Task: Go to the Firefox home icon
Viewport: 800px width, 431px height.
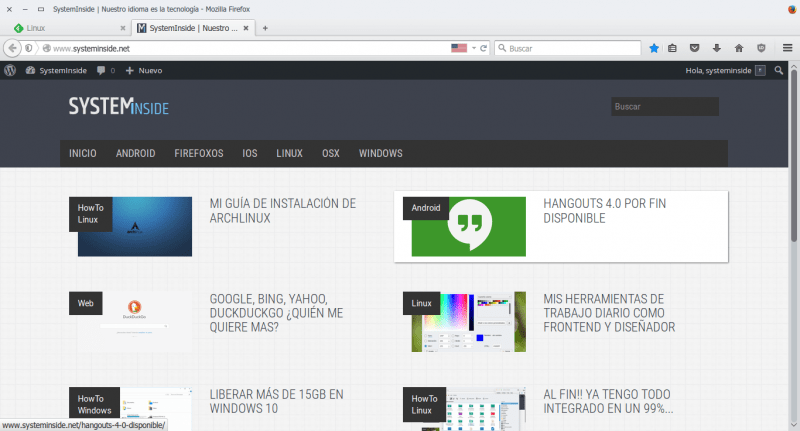Action: pyautogui.click(x=739, y=47)
